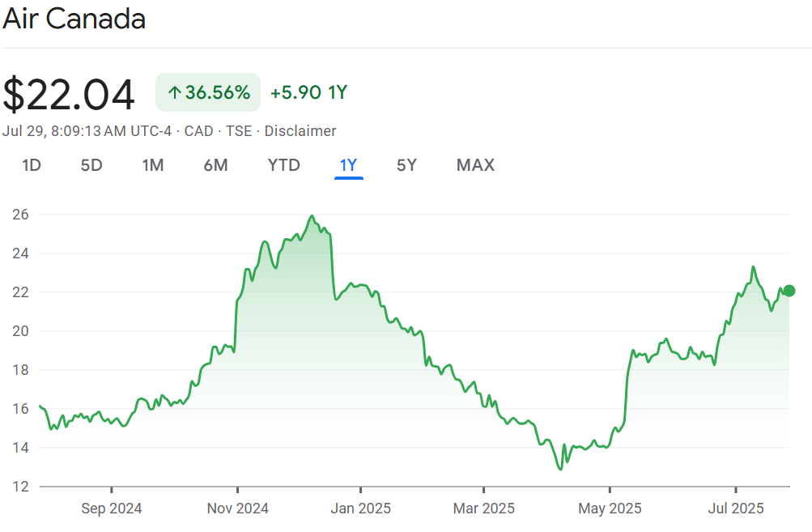Switch chart to 5Y range
812x532 pixels.
click(406, 165)
